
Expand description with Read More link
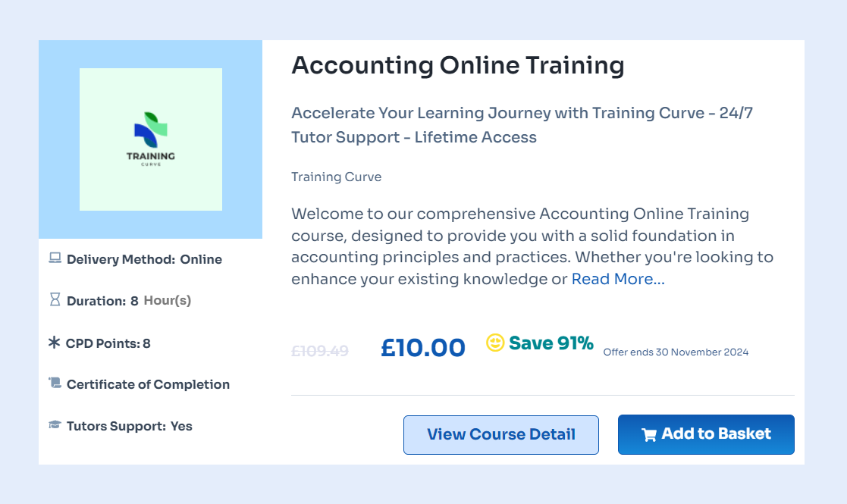[618, 279]
